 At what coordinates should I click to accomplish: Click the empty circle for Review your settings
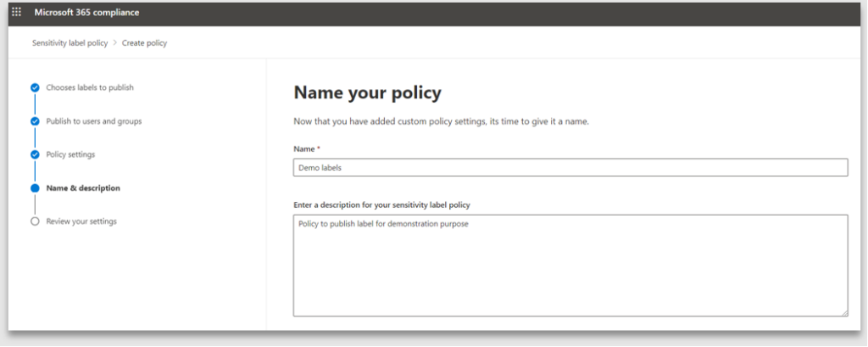[x=35, y=221]
